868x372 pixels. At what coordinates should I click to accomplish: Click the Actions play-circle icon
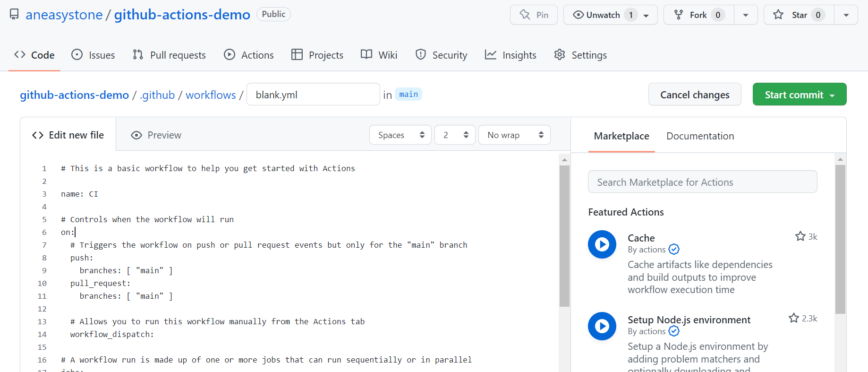230,54
